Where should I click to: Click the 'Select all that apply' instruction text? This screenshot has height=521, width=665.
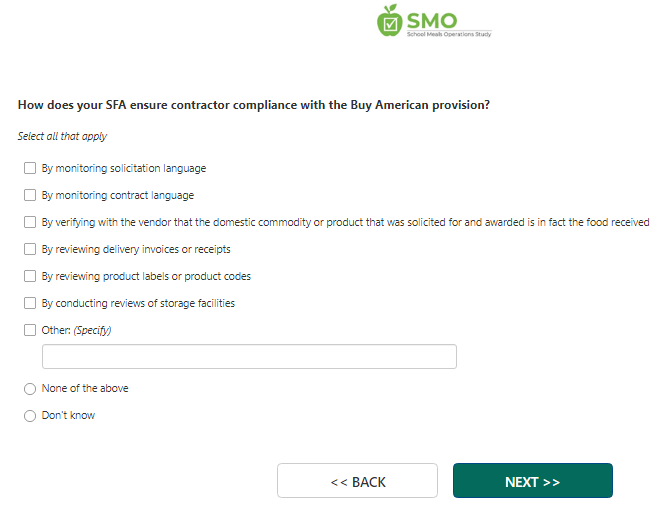point(62,136)
